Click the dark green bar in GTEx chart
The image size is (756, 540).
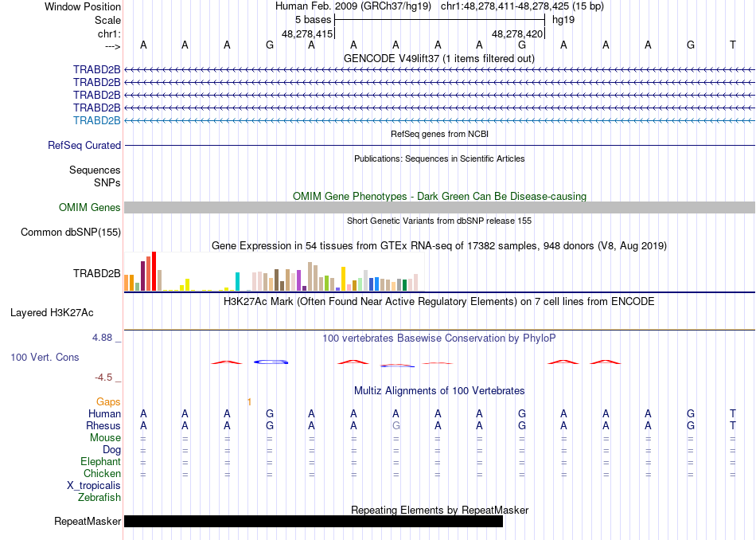(404, 285)
